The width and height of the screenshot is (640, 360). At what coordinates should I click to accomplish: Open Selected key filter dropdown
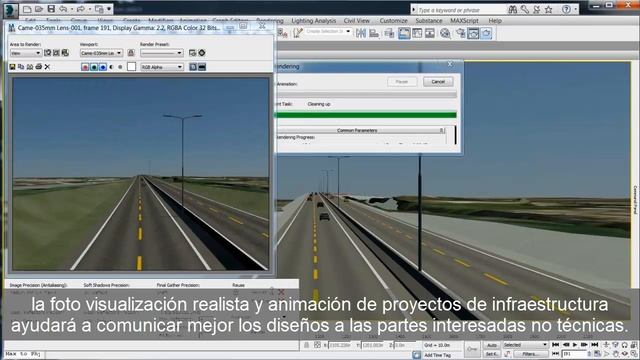525,345
